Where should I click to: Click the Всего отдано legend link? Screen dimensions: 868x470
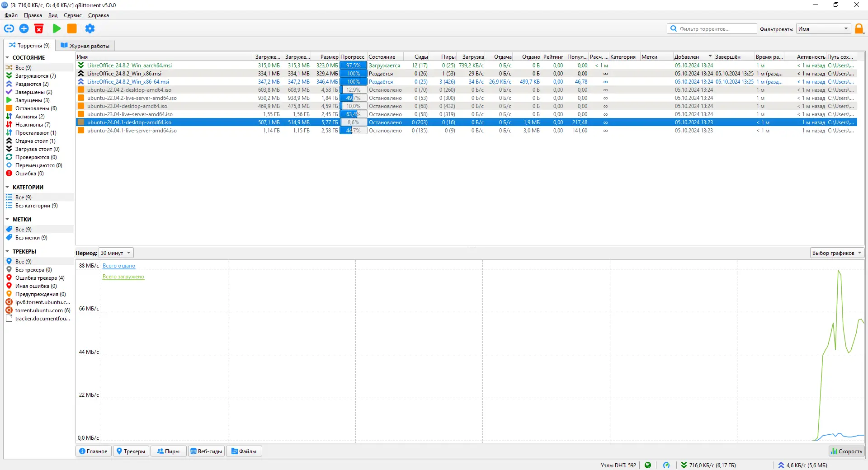pos(119,266)
